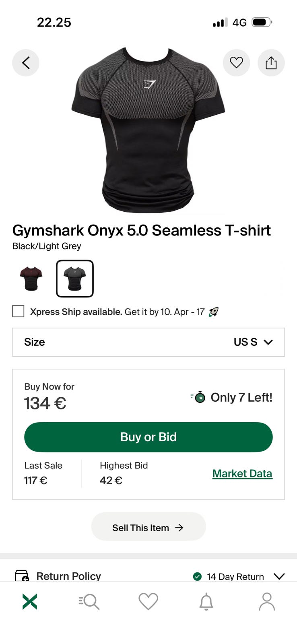
Task: Open notifications bell tab
Action: click(206, 602)
